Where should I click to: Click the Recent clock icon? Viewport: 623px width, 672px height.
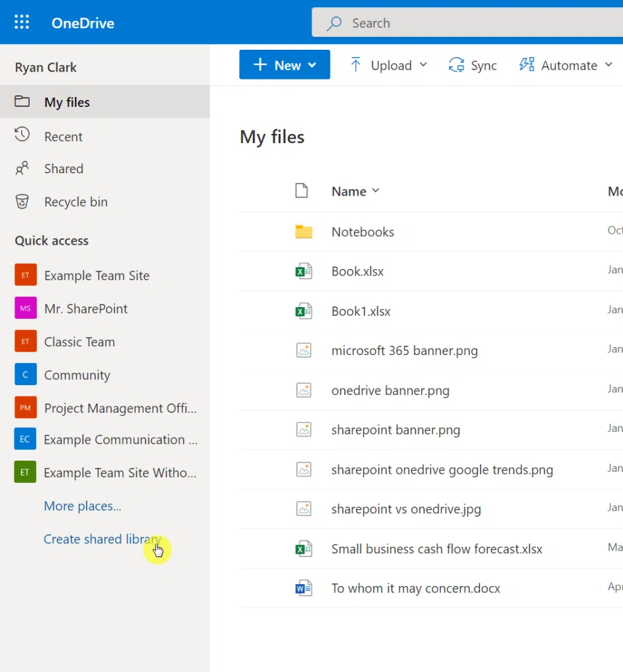22,135
